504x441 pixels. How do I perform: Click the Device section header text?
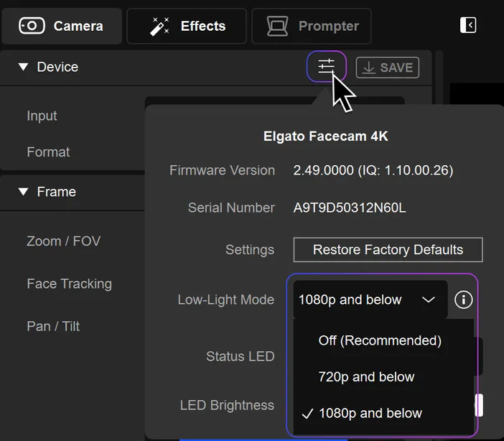click(x=57, y=67)
